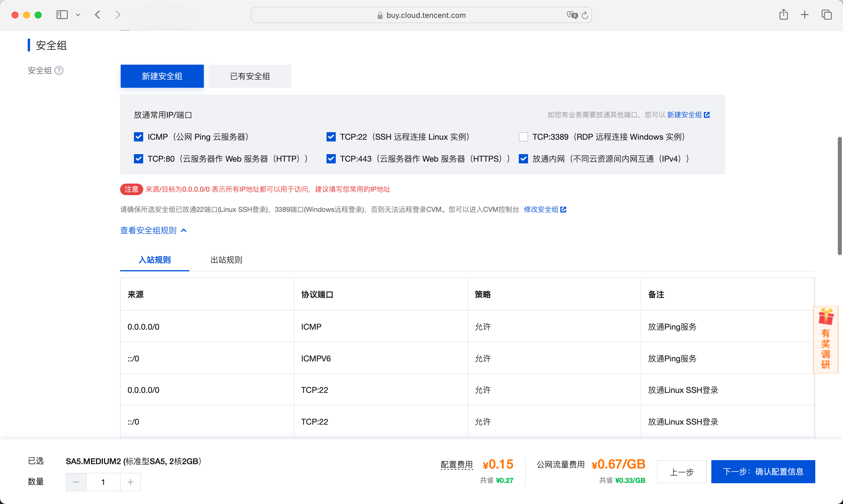Uncheck the TCP:443 HTTPS checkbox
The image size is (843, 504).
[x=331, y=158]
